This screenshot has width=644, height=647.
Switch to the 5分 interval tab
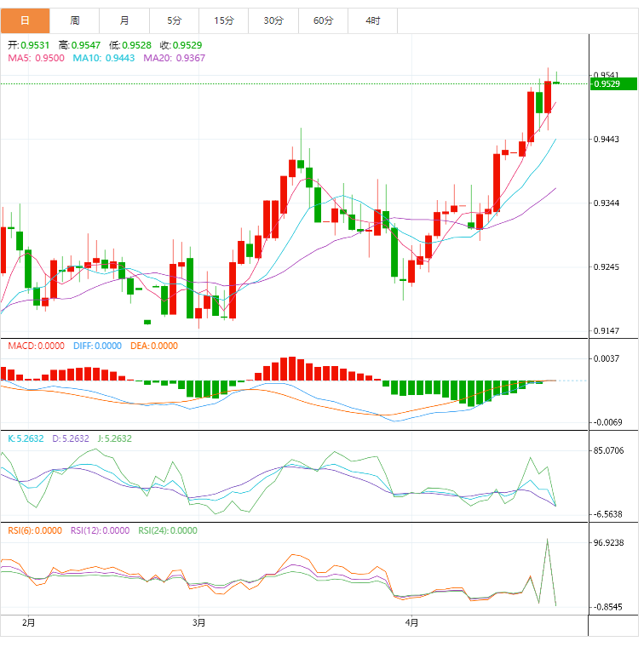[x=175, y=20]
